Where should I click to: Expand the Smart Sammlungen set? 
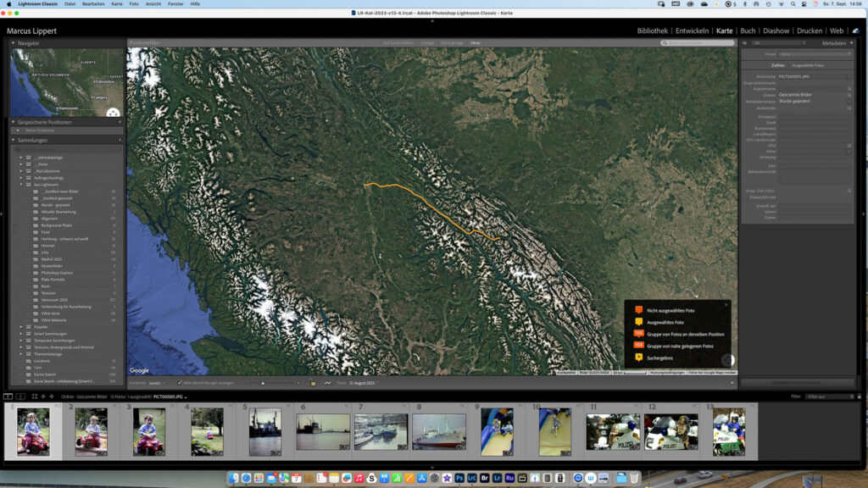coord(21,334)
